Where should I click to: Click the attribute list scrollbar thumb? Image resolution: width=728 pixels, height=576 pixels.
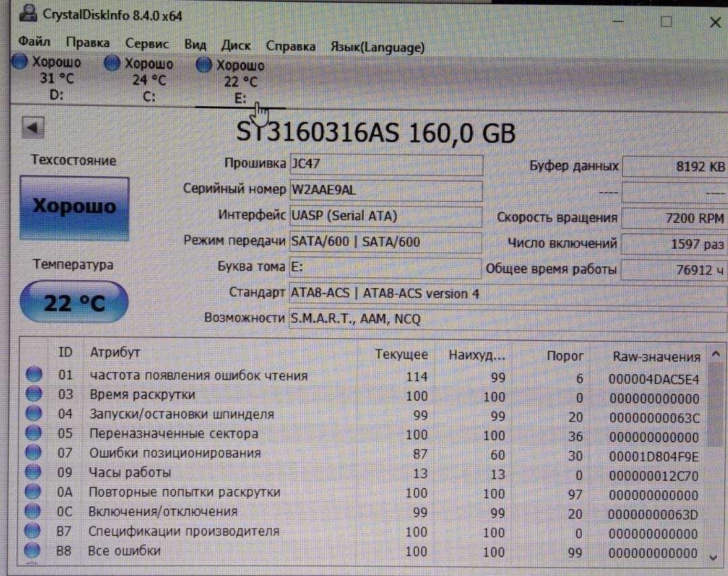pyautogui.click(x=715, y=404)
